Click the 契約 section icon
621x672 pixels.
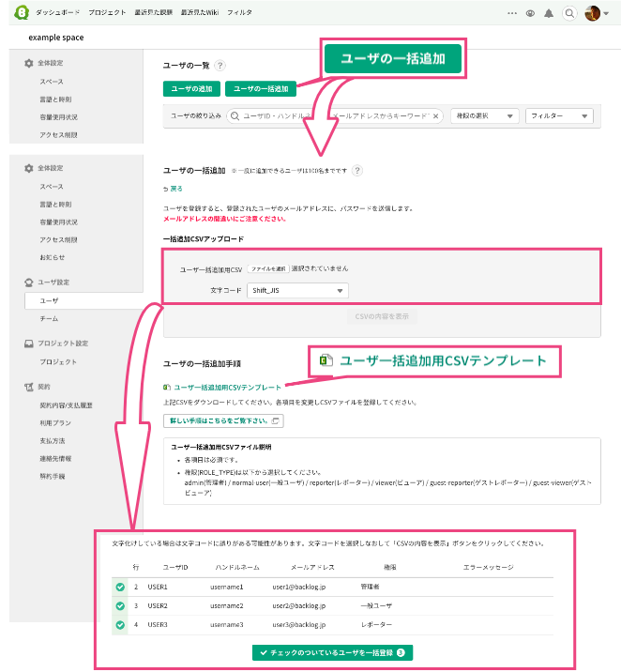[29, 387]
